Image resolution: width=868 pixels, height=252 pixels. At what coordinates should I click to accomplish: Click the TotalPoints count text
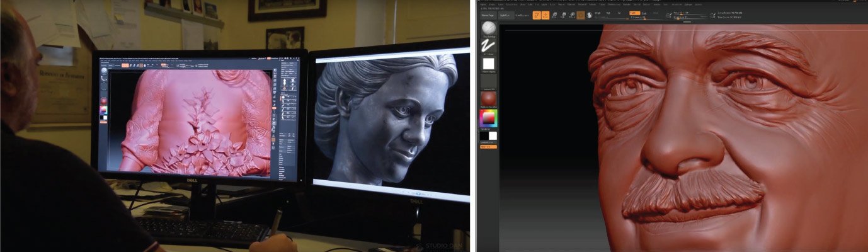click(x=729, y=17)
